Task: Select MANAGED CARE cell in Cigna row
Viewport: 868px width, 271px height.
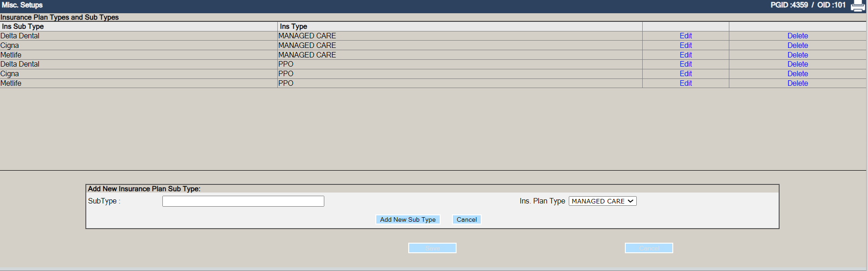Action: tap(460, 45)
